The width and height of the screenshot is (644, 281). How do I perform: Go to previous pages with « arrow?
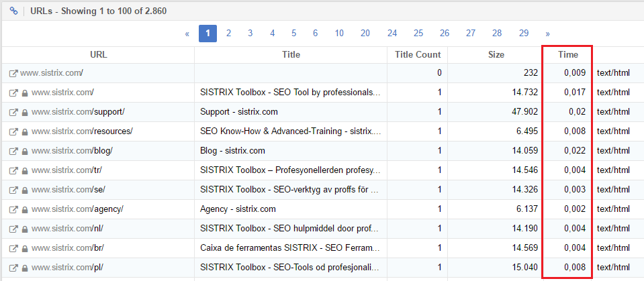click(x=187, y=34)
